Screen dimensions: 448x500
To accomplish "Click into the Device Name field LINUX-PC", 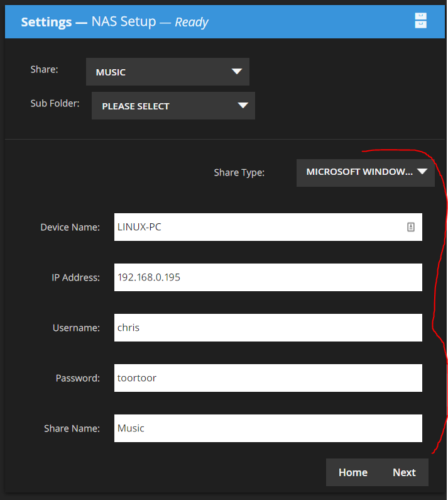I will 268,227.
